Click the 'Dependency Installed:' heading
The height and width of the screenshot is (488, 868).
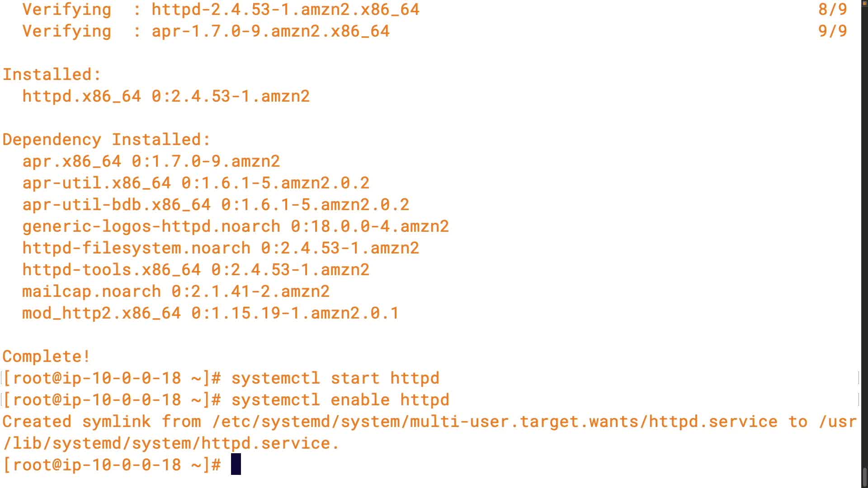(x=106, y=139)
